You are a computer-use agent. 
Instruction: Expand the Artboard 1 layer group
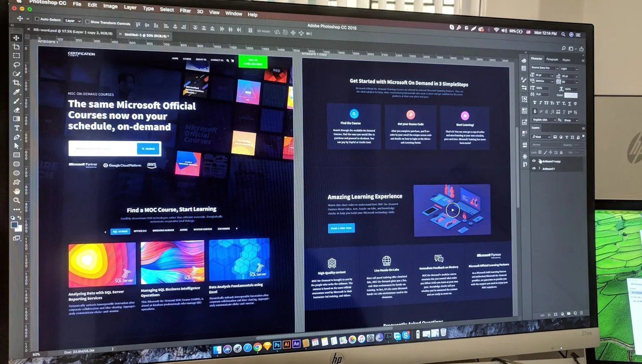(539, 169)
